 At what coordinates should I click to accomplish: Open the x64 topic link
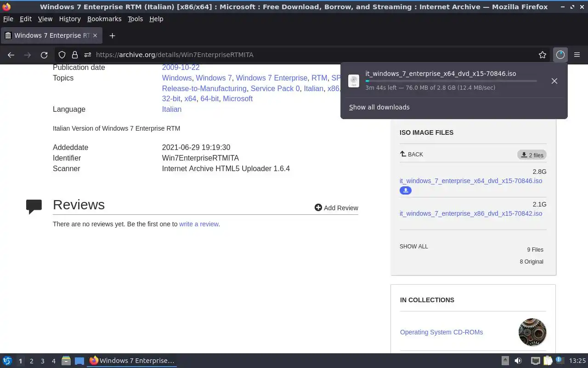coord(190,98)
